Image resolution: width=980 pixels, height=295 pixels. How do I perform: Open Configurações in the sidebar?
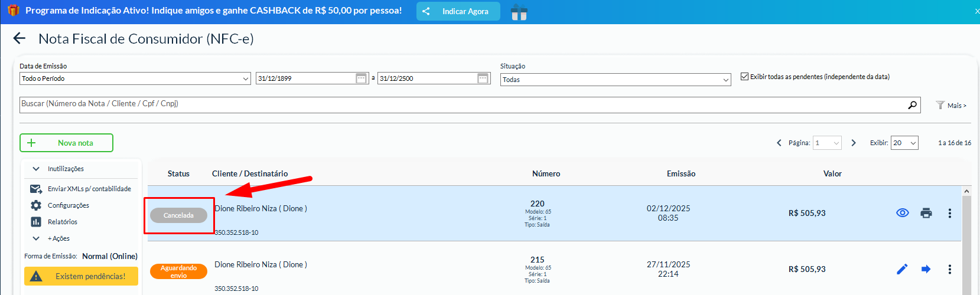point(68,205)
